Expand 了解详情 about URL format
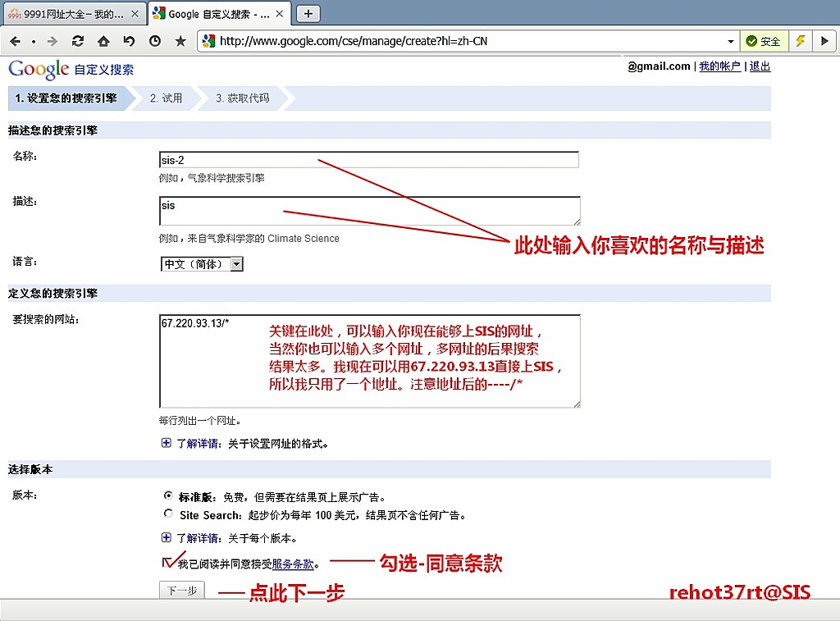The height and width of the screenshot is (621, 840). pyautogui.click(x=167, y=443)
